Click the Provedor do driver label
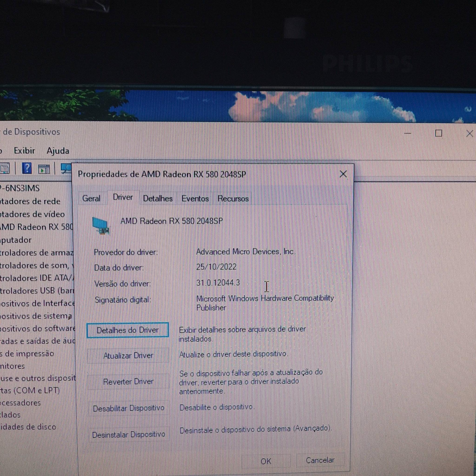This screenshot has width=476, height=476. point(126,252)
